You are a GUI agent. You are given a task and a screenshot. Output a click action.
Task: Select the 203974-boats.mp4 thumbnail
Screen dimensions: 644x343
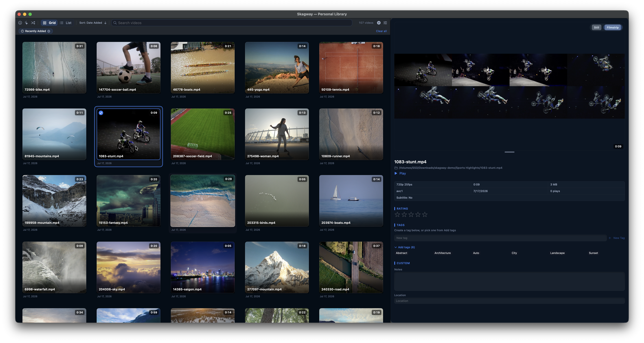tap(351, 201)
